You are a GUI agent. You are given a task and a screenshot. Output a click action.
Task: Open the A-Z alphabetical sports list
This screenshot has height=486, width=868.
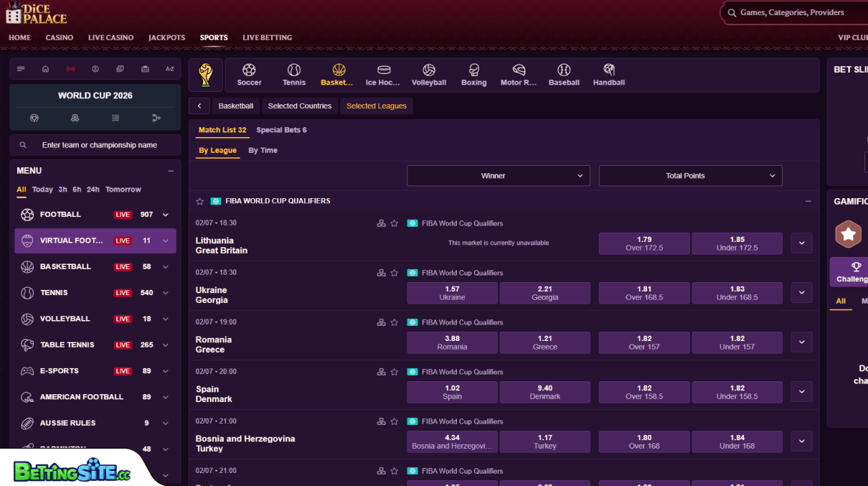[170, 69]
